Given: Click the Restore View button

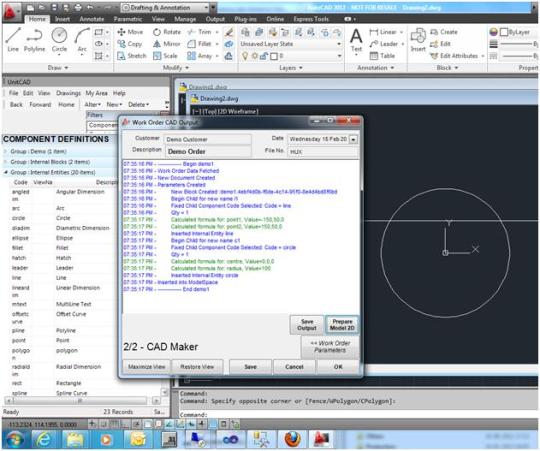Looking at the screenshot, I should pos(197,367).
